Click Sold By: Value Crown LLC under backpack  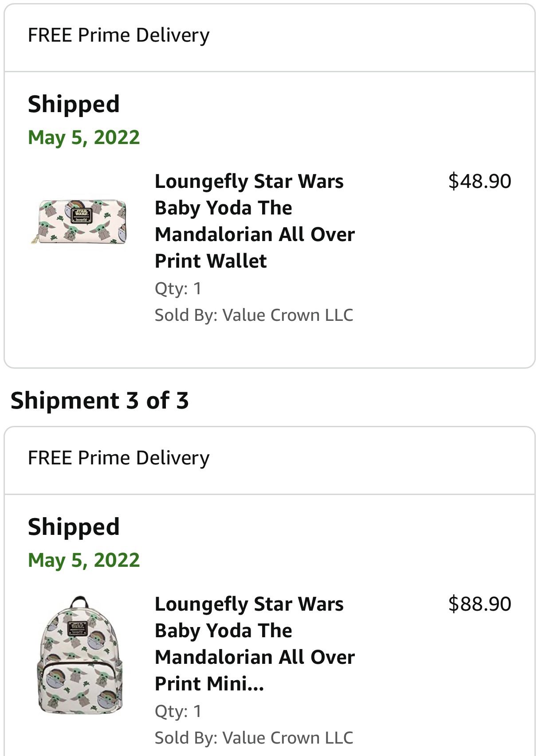[254, 738]
